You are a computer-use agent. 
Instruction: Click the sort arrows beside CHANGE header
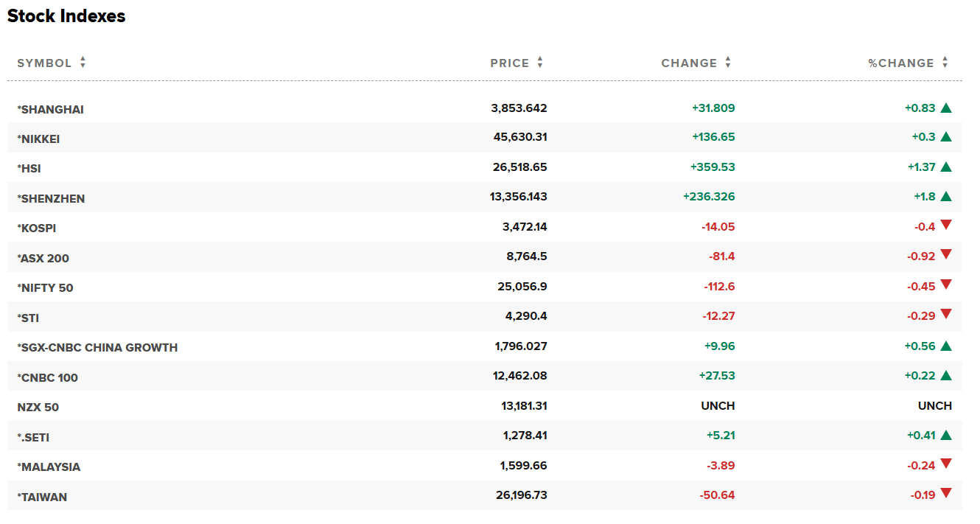728,63
